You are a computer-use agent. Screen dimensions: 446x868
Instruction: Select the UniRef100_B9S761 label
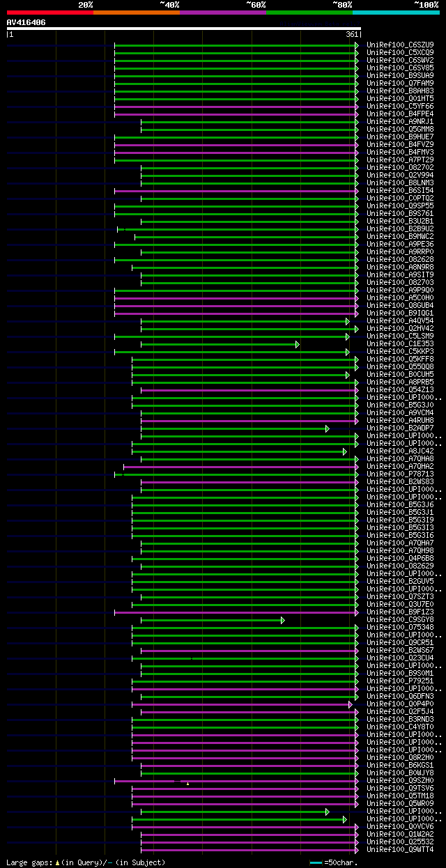[400, 214]
